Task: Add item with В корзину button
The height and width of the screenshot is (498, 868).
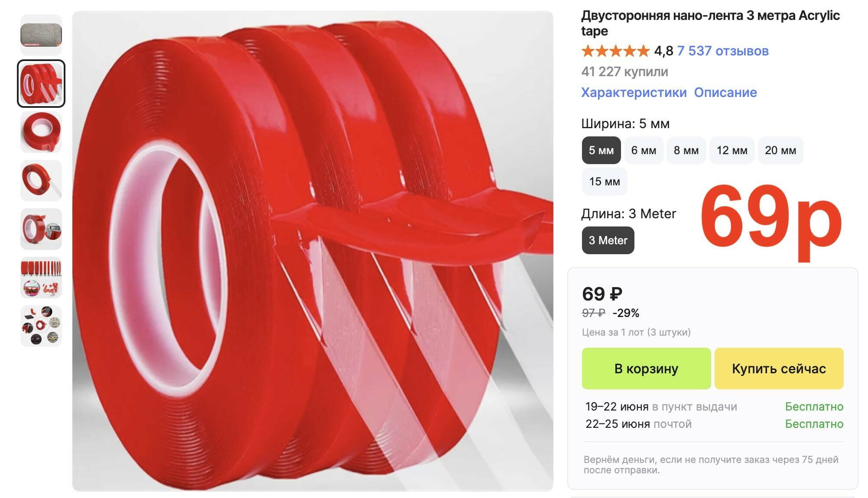Action: click(x=646, y=369)
